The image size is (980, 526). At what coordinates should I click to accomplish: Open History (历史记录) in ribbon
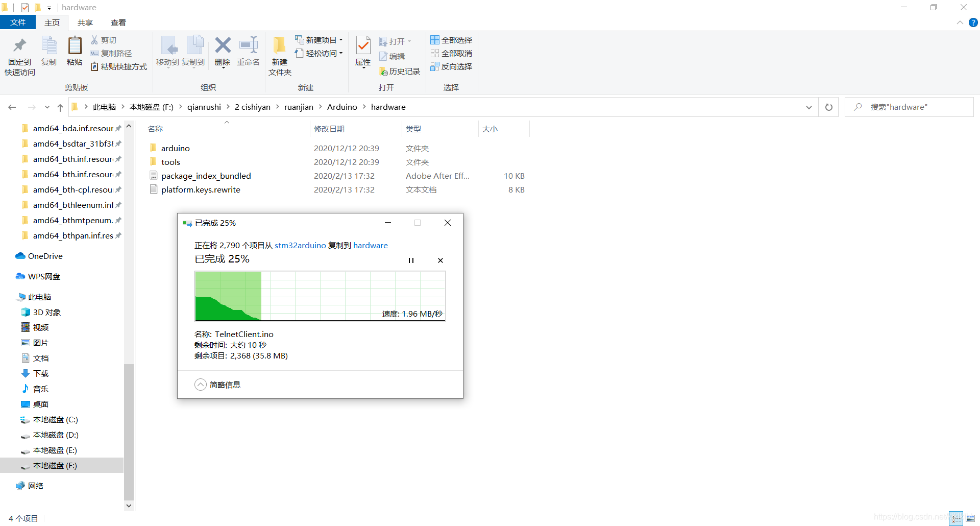[400, 71]
